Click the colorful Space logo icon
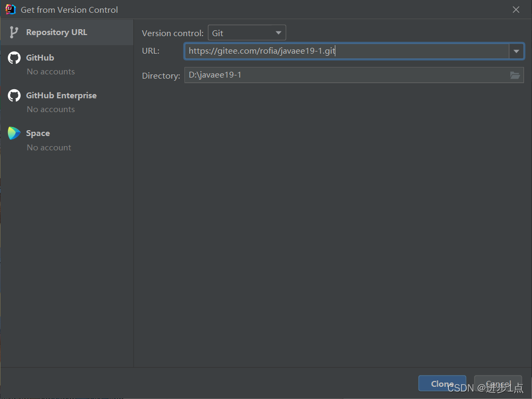Image resolution: width=532 pixels, height=399 pixels. pyautogui.click(x=14, y=133)
